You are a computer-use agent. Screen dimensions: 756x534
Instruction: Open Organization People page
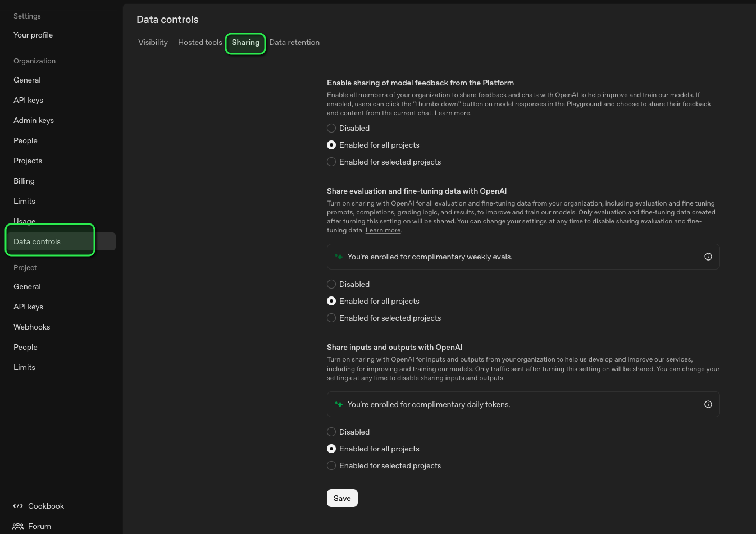(25, 140)
